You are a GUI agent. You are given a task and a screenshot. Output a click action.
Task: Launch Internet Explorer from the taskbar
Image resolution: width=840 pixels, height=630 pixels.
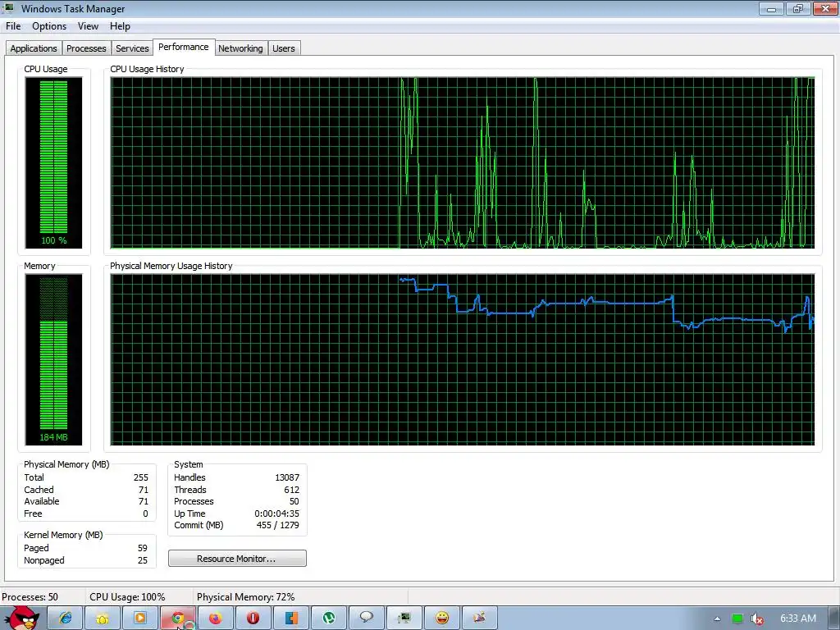pos(66,619)
